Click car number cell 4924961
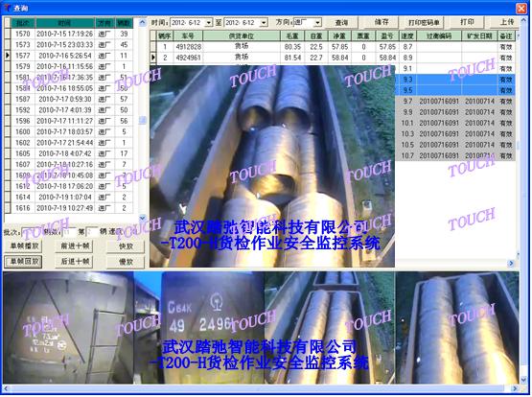 click(188, 58)
